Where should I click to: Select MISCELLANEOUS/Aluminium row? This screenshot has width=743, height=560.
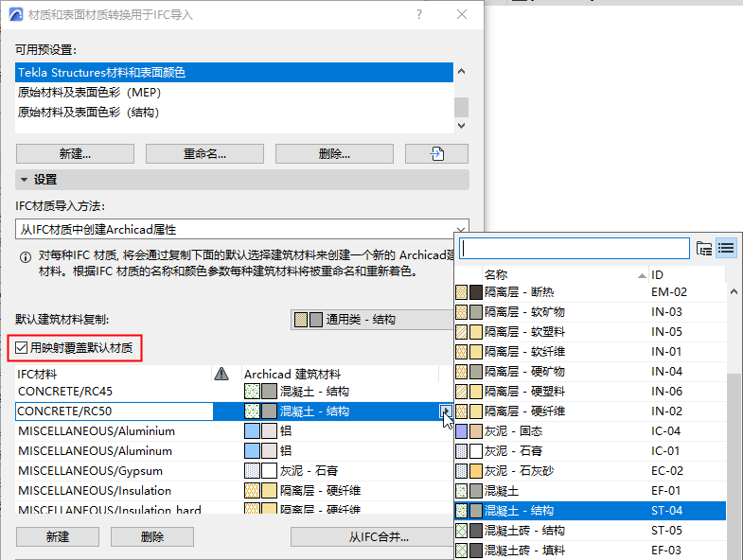tap(234, 431)
